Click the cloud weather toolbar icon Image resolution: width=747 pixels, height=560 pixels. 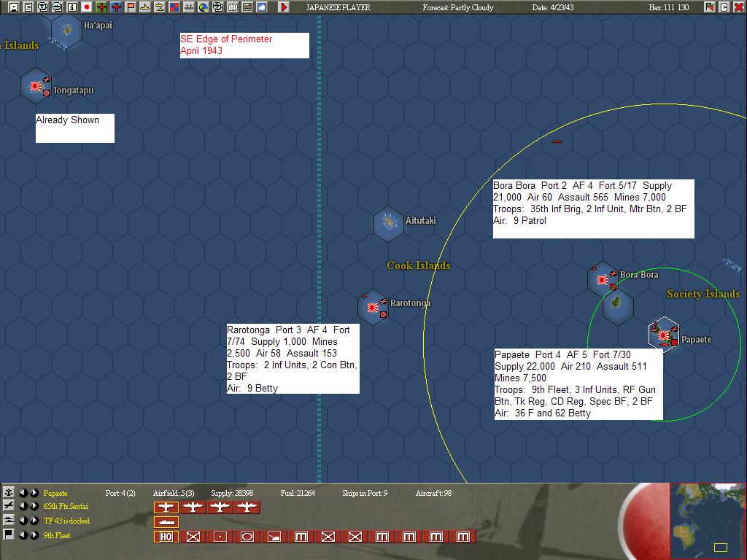(x=262, y=7)
